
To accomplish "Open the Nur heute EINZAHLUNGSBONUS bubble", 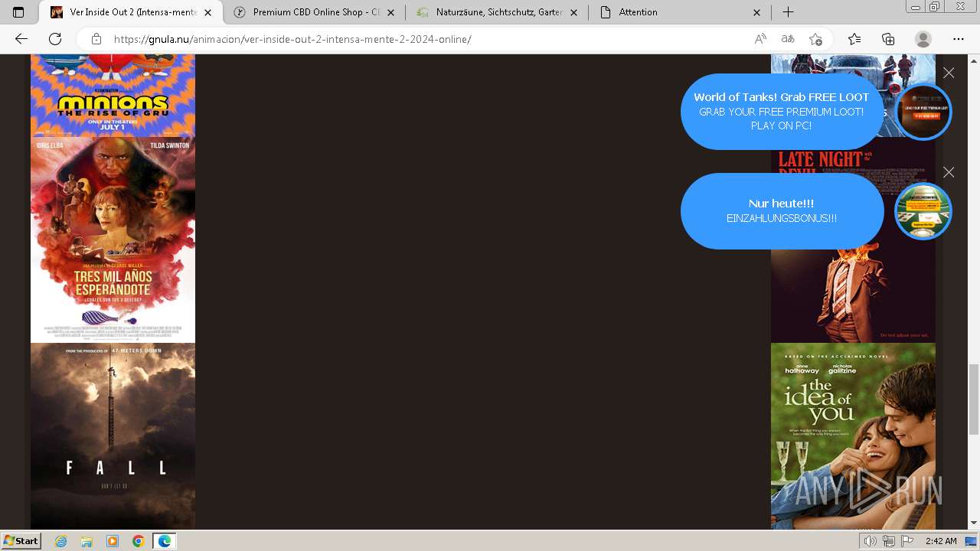I will (x=782, y=211).
